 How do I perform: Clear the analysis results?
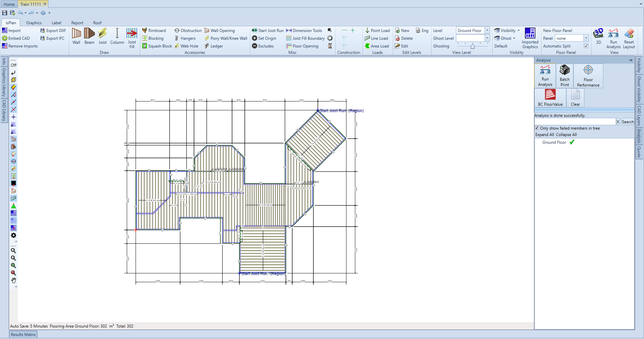(575, 98)
